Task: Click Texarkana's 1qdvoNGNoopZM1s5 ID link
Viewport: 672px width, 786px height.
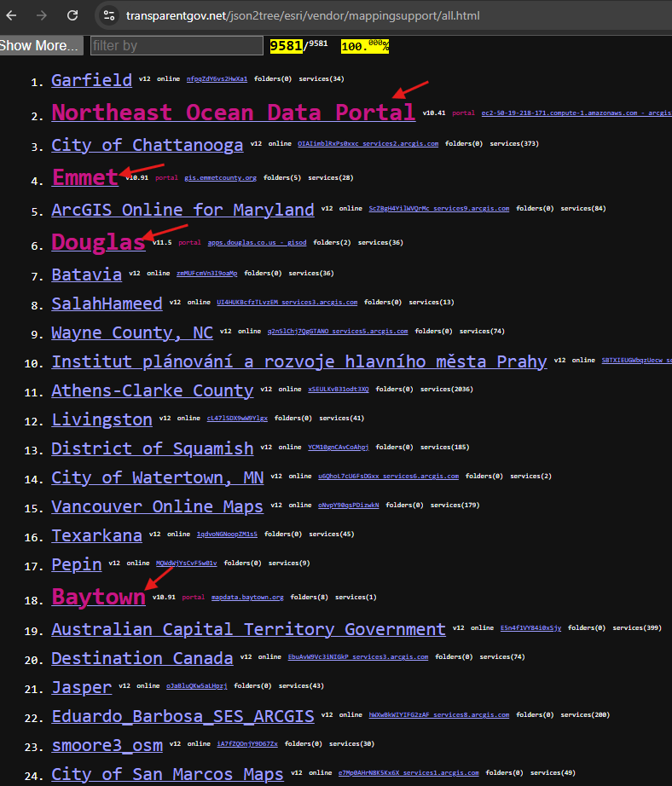Action: tap(227, 535)
